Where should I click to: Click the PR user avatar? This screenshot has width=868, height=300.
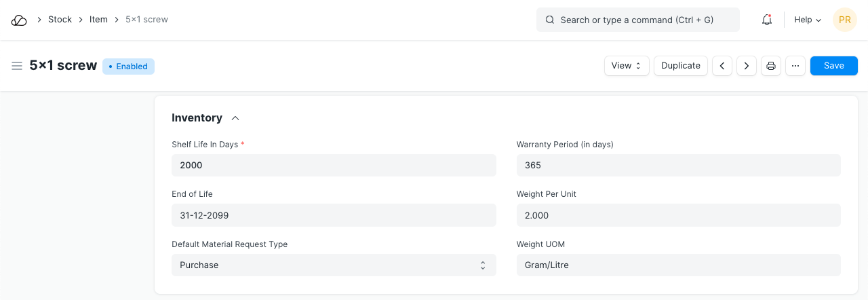(x=844, y=20)
